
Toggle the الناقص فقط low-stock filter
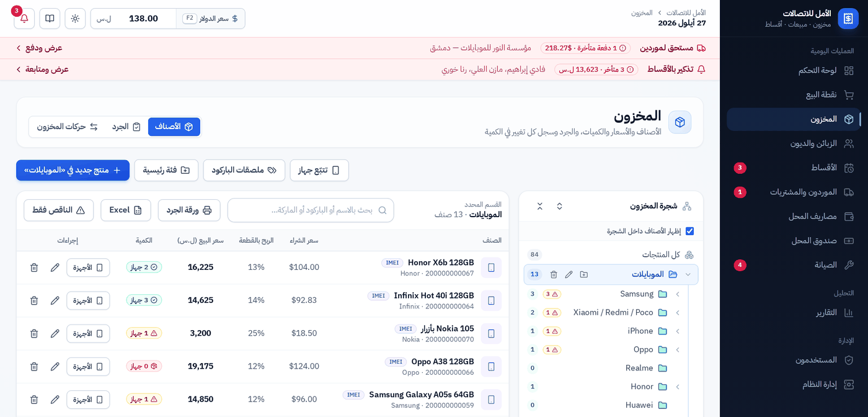[58, 210]
